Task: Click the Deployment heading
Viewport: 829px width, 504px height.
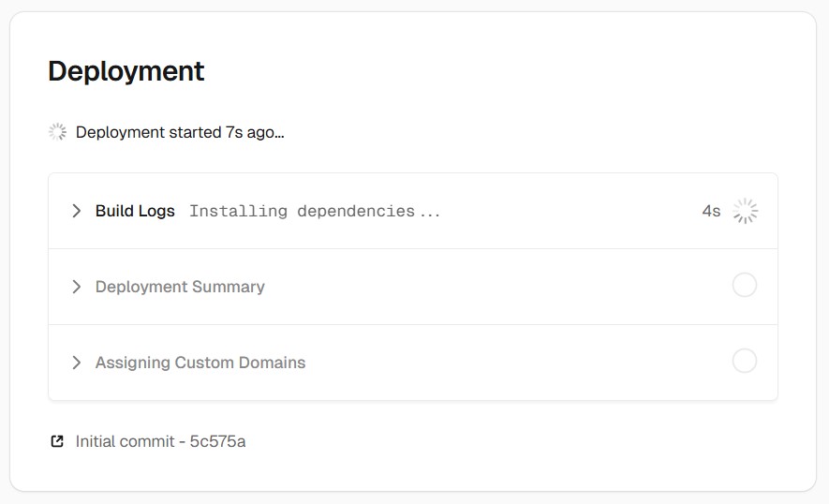Action: (x=126, y=71)
